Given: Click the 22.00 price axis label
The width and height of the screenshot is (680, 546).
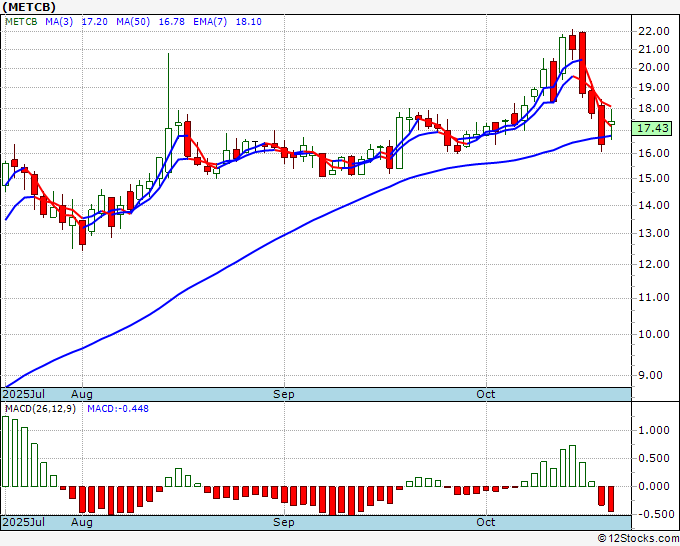Looking at the screenshot, I should [654, 31].
